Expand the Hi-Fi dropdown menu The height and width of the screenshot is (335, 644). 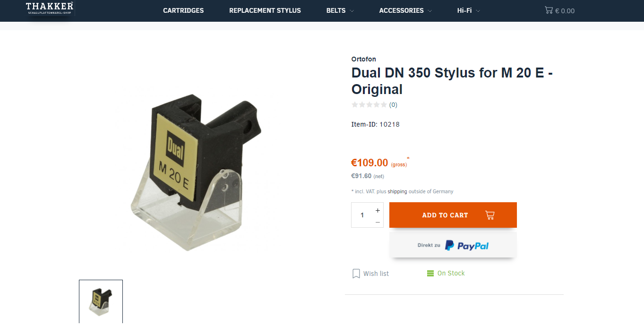coord(468,10)
